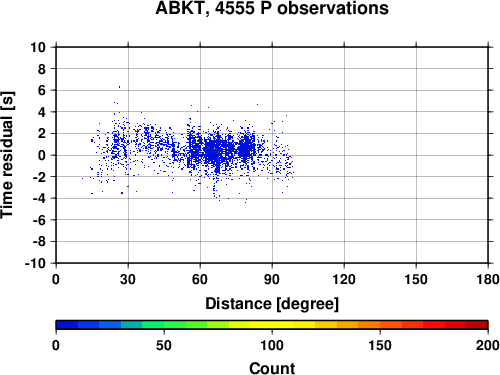This screenshot has width=500, height=375.
Task: Click colorbar tick label '50'
Action: pyautogui.click(x=164, y=345)
